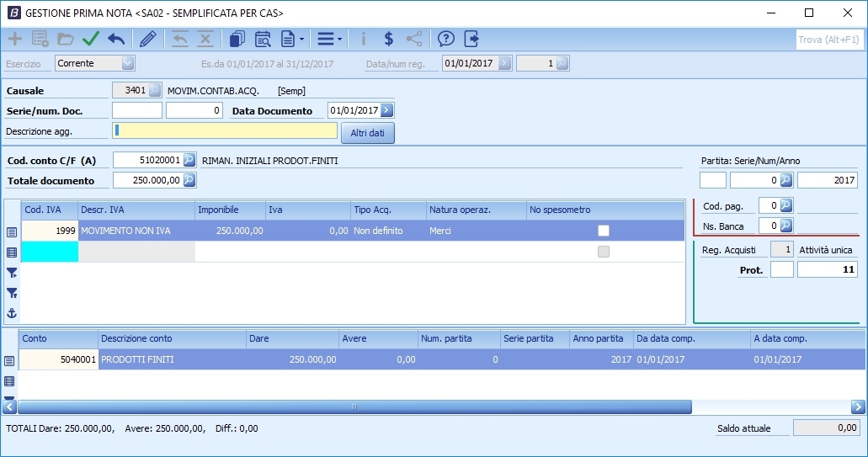Click the cyan Cod. IVA empty cell

(x=50, y=251)
